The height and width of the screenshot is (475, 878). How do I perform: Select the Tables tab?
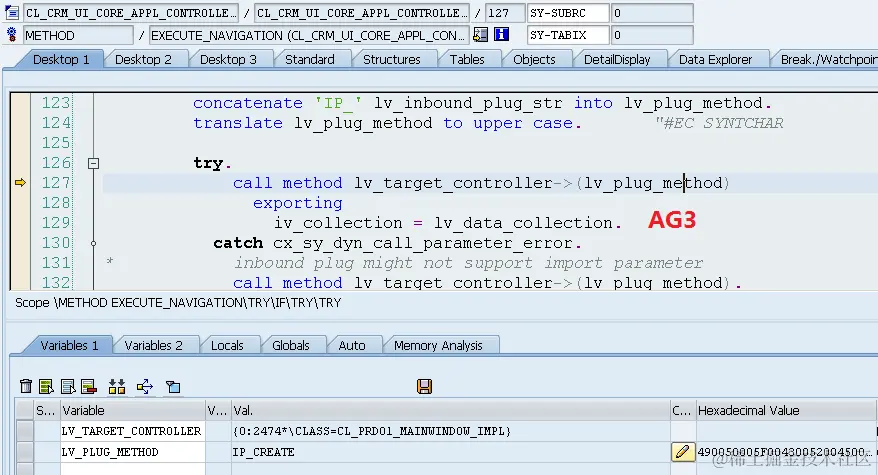[467, 59]
